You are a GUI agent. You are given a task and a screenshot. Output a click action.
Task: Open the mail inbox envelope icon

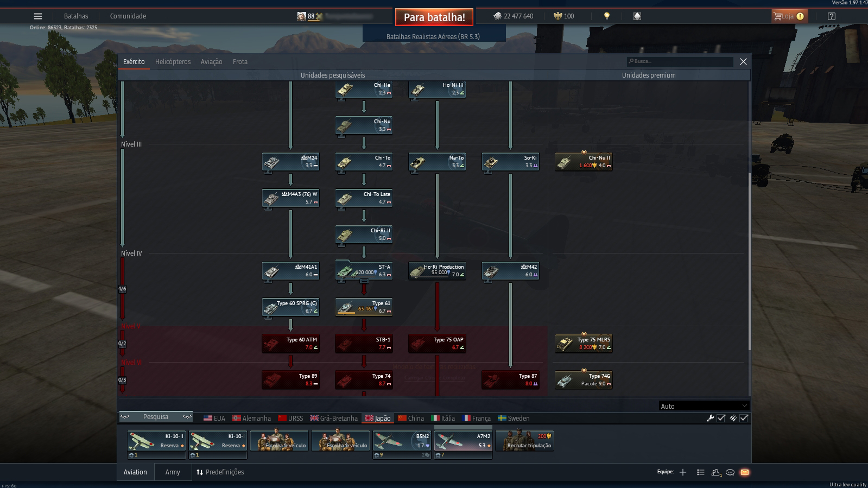(745, 472)
